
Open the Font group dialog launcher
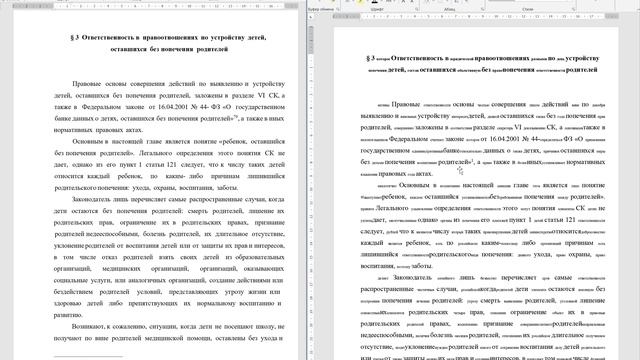(x=418, y=9)
